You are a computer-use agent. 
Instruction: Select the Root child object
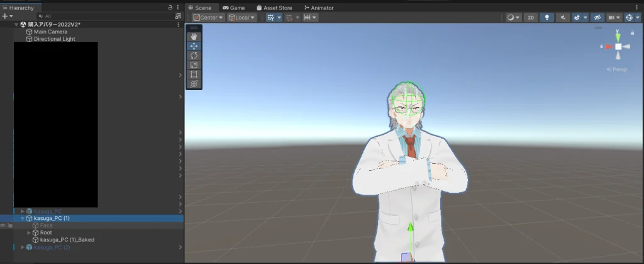pyautogui.click(x=46, y=232)
